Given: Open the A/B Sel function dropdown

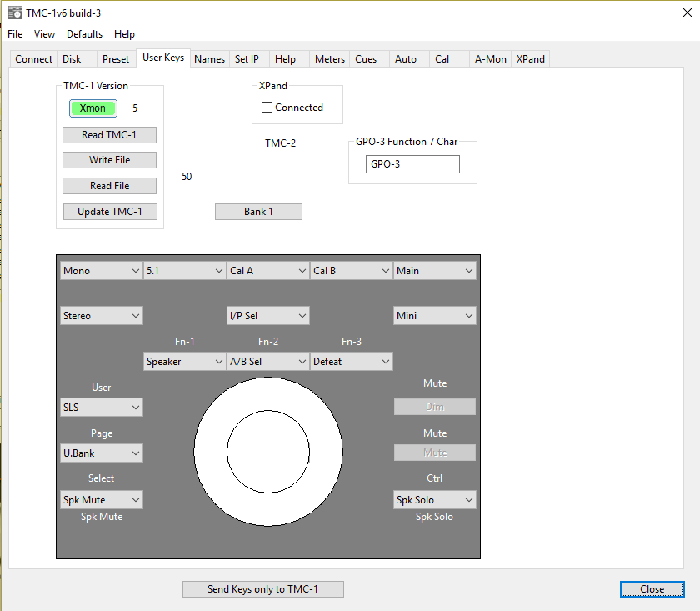Looking at the screenshot, I should coord(267,361).
